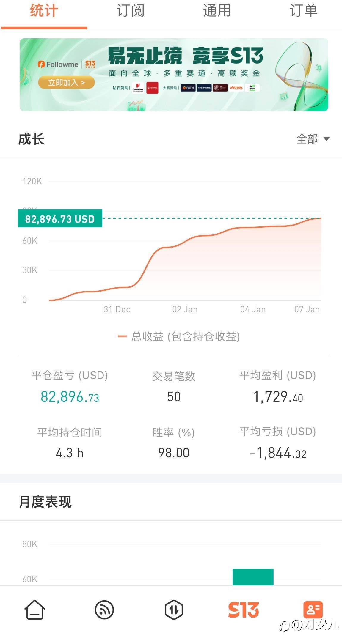
Task: Tap the Followme logo in the banner
Action: click(x=58, y=64)
